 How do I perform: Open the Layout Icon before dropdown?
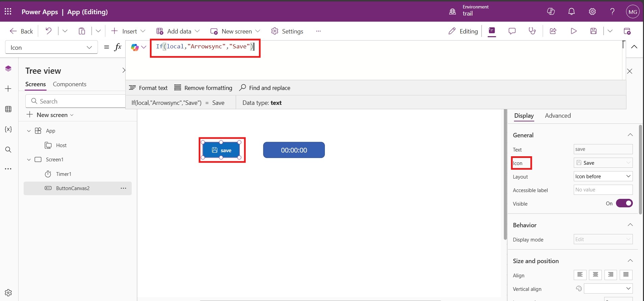[x=603, y=176]
